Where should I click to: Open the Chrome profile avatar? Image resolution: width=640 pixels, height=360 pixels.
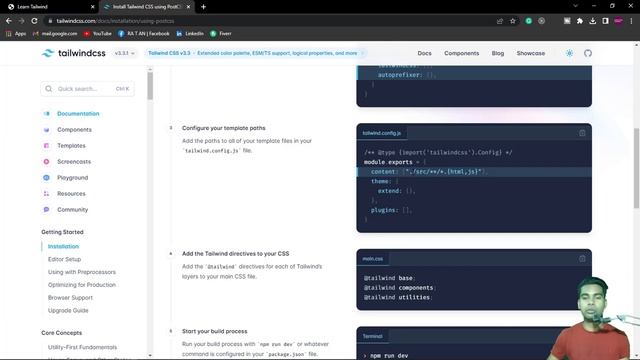click(x=618, y=21)
